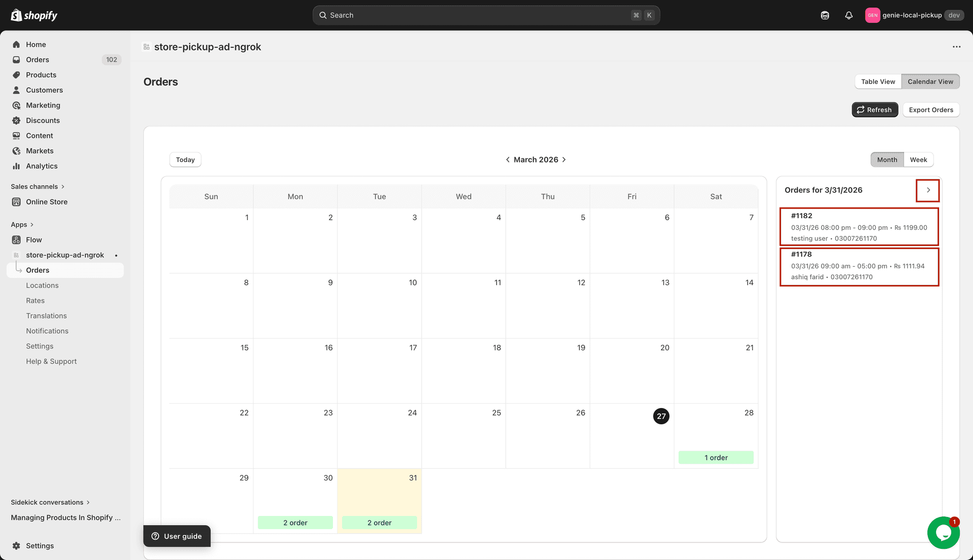This screenshot has width=973, height=560.
Task: Select the Orders icon in the sidebar
Action: [17, 60]
